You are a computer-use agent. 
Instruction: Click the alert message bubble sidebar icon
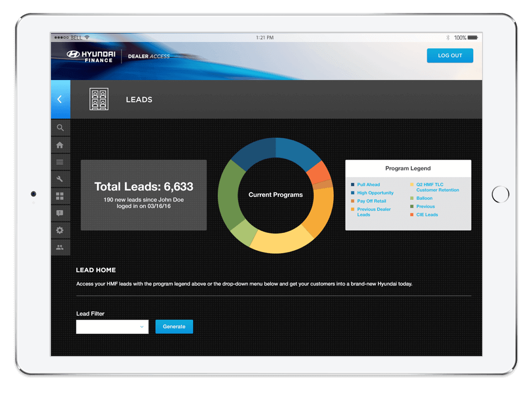pyautogui.click(x=60, y=213)
